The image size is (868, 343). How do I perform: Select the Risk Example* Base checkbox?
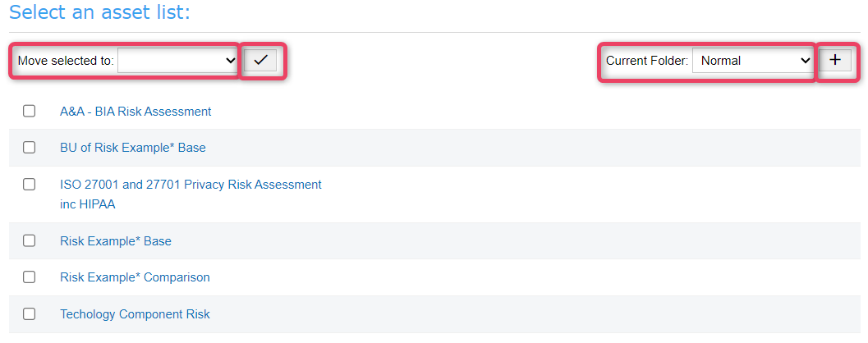point(29,240)
